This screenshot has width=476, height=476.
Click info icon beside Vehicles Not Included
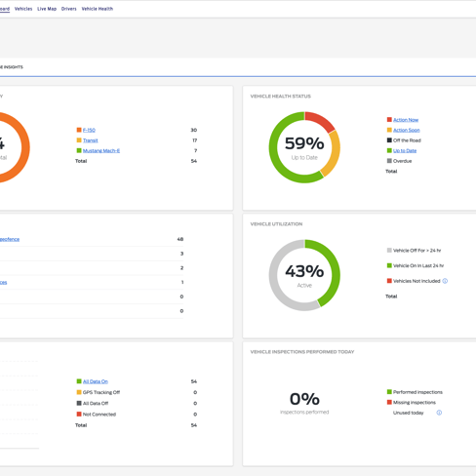(x=445, y=281)
